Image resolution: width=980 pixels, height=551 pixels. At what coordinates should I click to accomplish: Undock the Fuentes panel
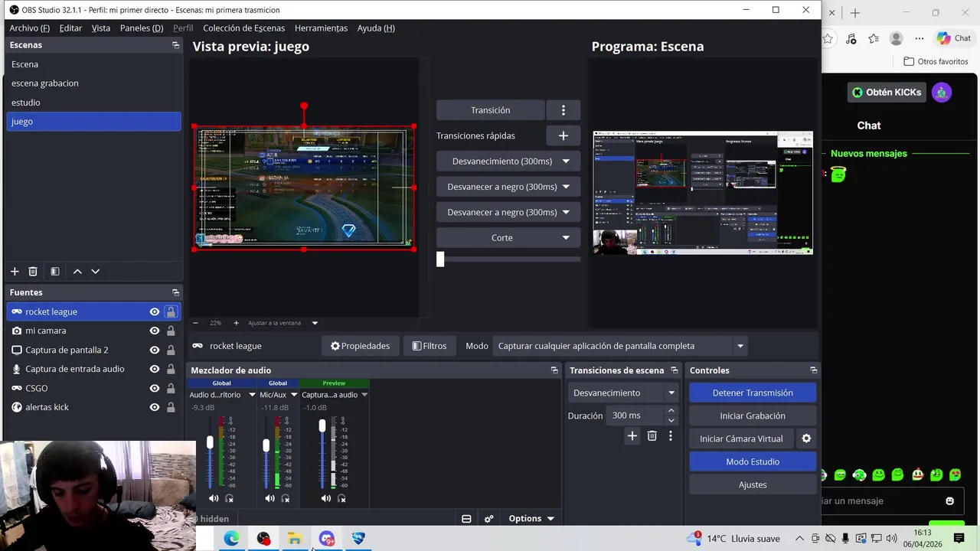point(175,292)
